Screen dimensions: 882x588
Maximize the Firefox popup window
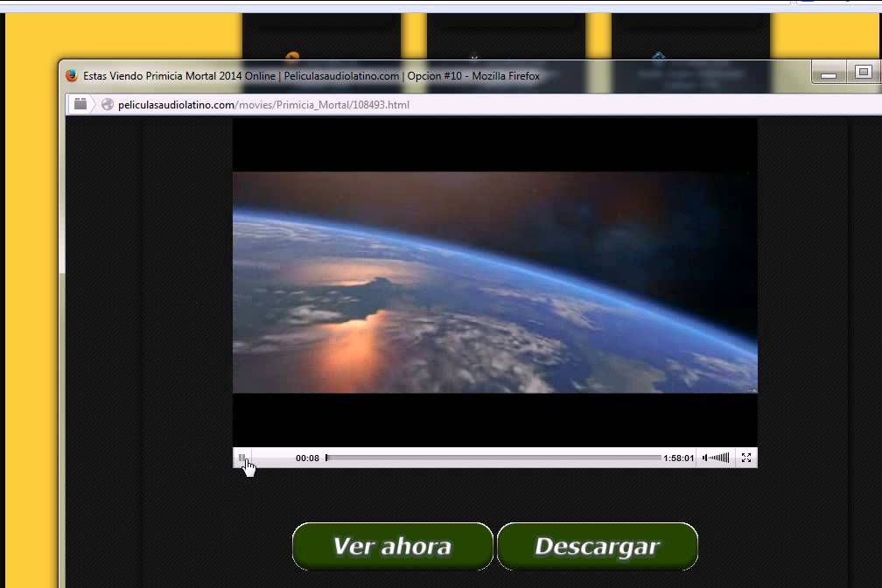[x=864, y=73]
